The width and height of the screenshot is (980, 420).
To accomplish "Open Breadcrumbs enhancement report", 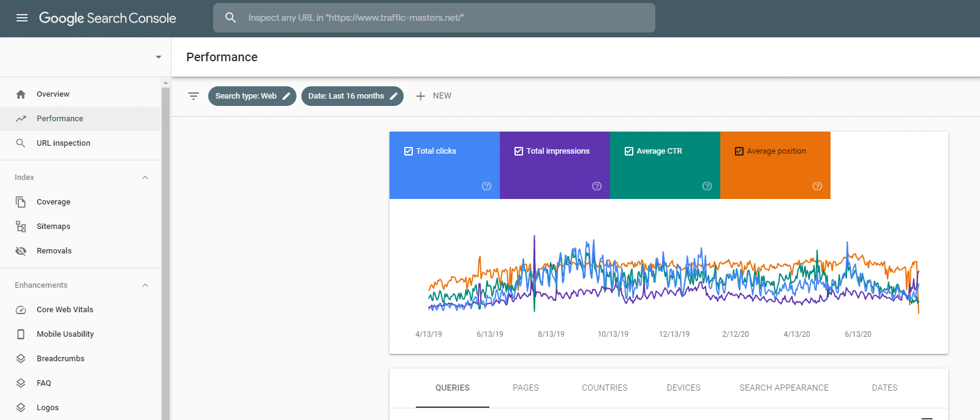I will [80, 359].
